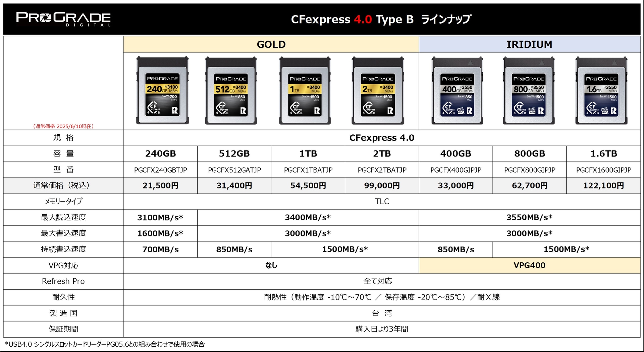Select the 2TB Gold card image
Screen dimensions: 644x352
[x=378, y=90]
